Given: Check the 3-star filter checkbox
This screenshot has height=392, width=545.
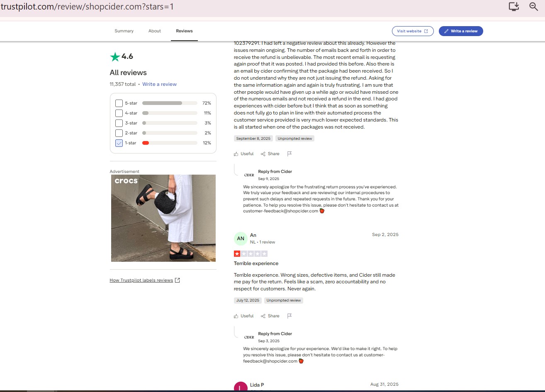Looking at the screenshot, I should (x=119, y=123).
